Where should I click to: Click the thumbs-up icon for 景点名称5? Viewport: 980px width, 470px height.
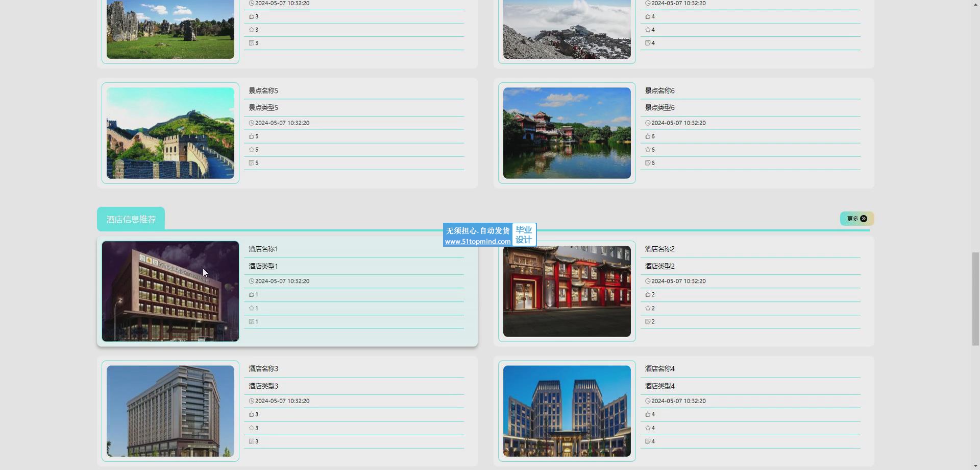coord(251,136)
